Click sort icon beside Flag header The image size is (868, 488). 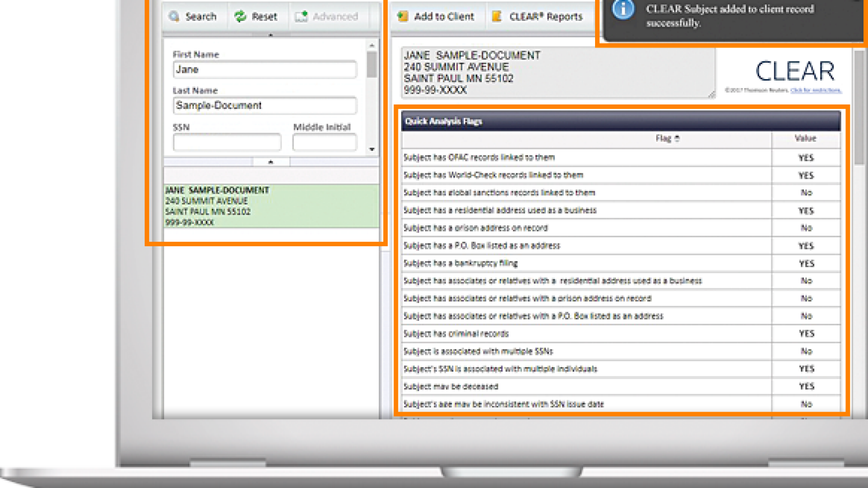[x=677, y=138]
